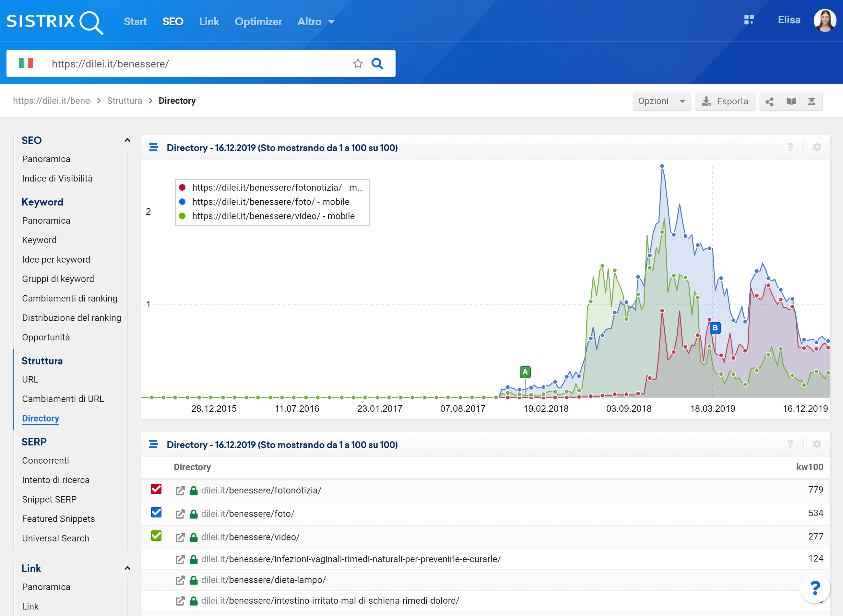Open external link icon for fotonotizia row
The image size is (843, 616).
pos(180,491)
